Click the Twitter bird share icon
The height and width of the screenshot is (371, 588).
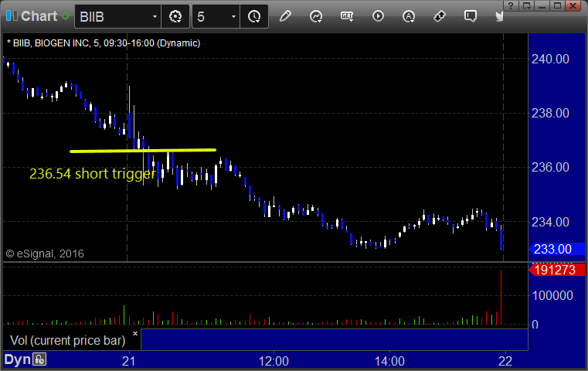[499, 16]
